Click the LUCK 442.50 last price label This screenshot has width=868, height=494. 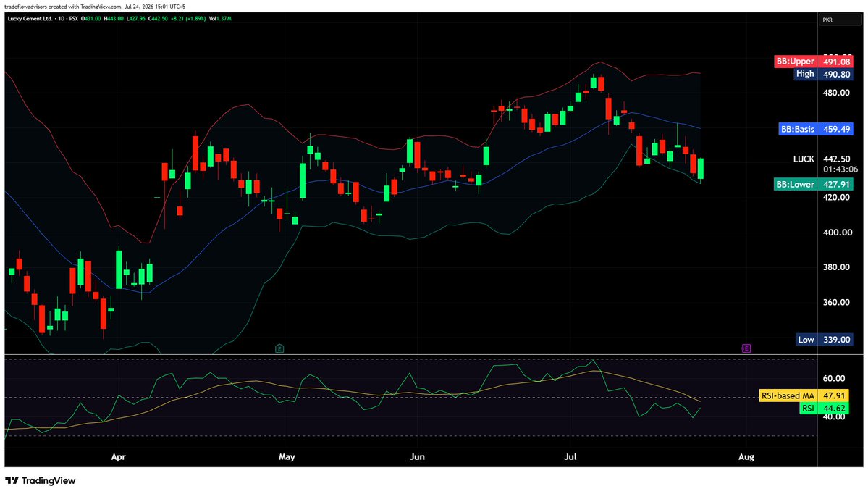822,159
